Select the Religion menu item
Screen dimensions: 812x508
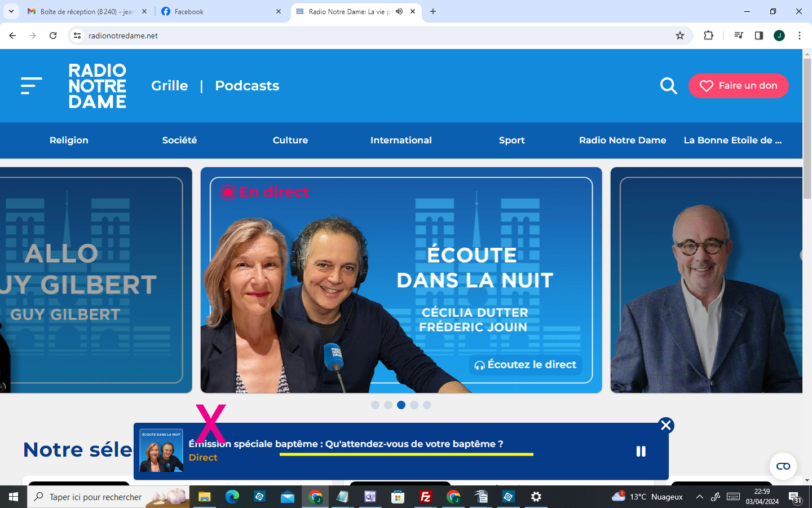69,140
